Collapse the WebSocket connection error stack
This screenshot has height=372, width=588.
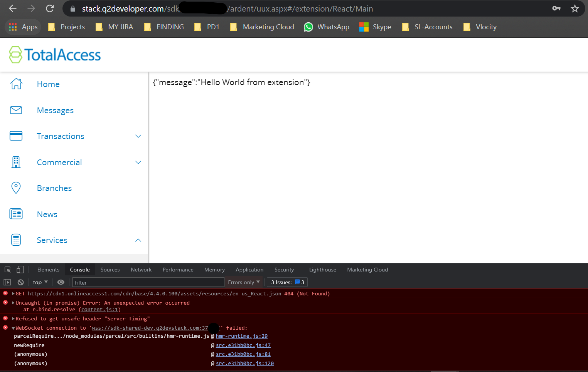click(x=13, y=328)
